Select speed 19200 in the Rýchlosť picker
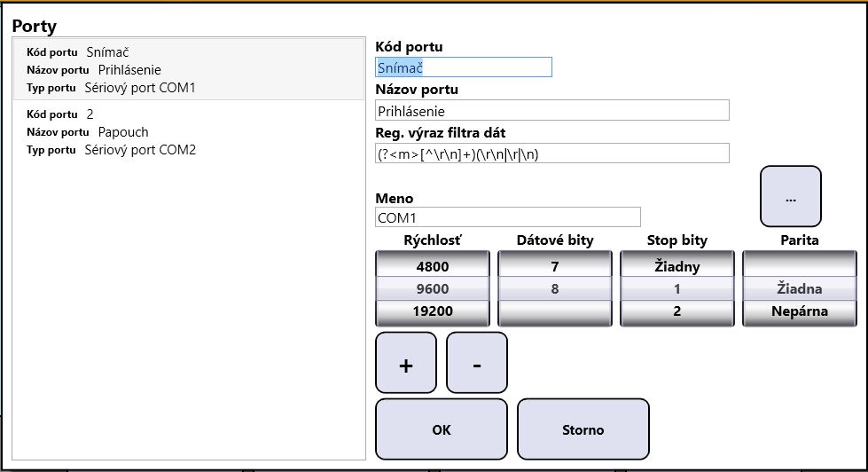868x472 pixels. [x=433, y=311]
